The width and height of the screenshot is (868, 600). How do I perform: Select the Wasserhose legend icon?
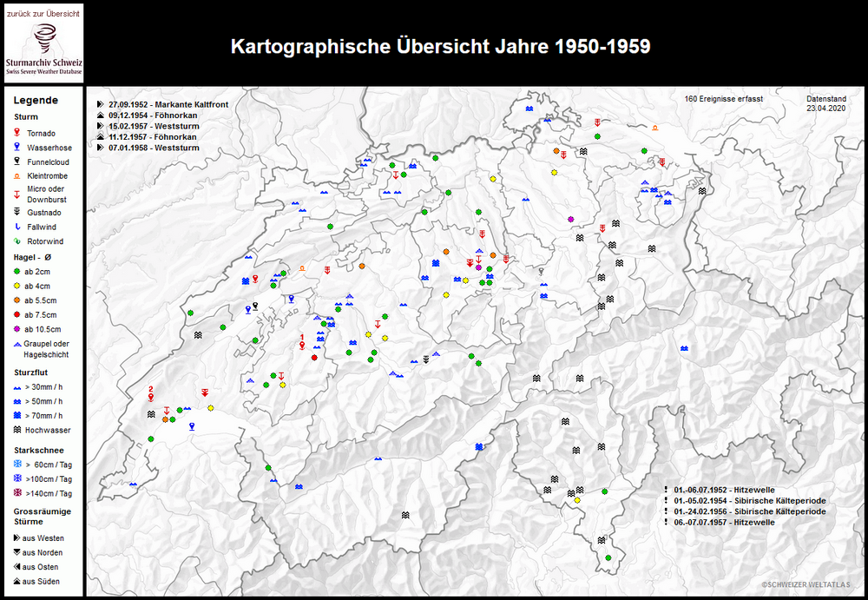pos(17,148)
